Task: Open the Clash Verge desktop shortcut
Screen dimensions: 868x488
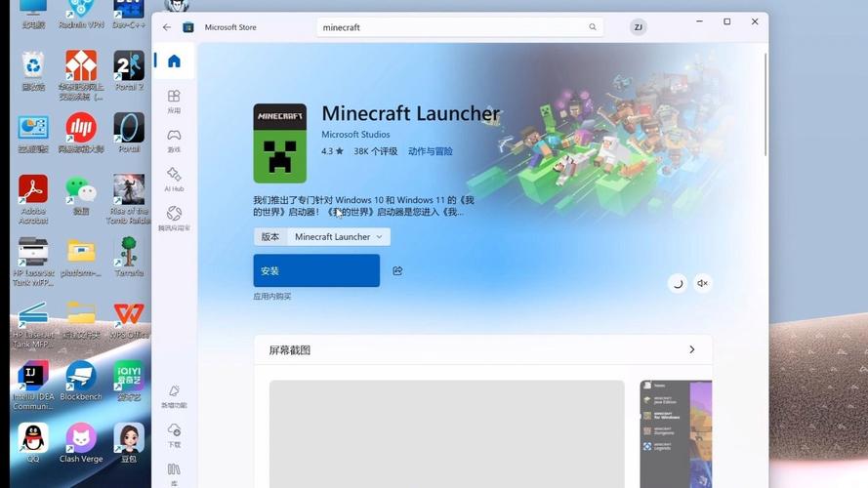Action: [81, 443]
